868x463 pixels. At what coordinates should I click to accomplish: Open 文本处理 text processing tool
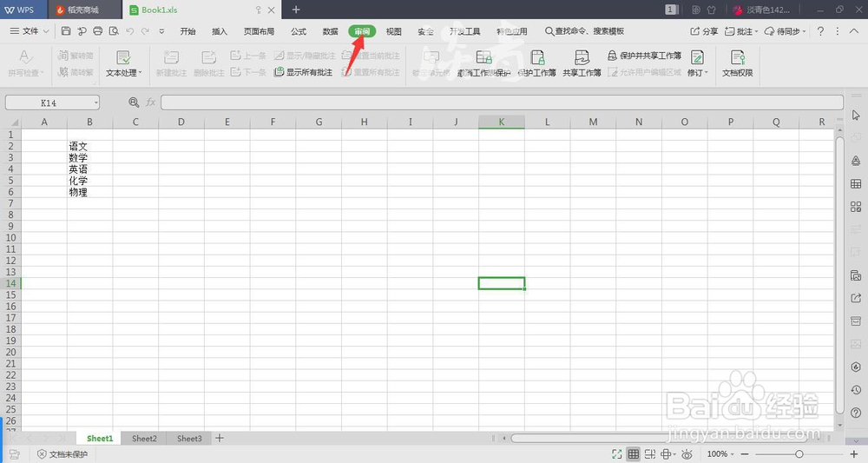click(x=123, y=63)
